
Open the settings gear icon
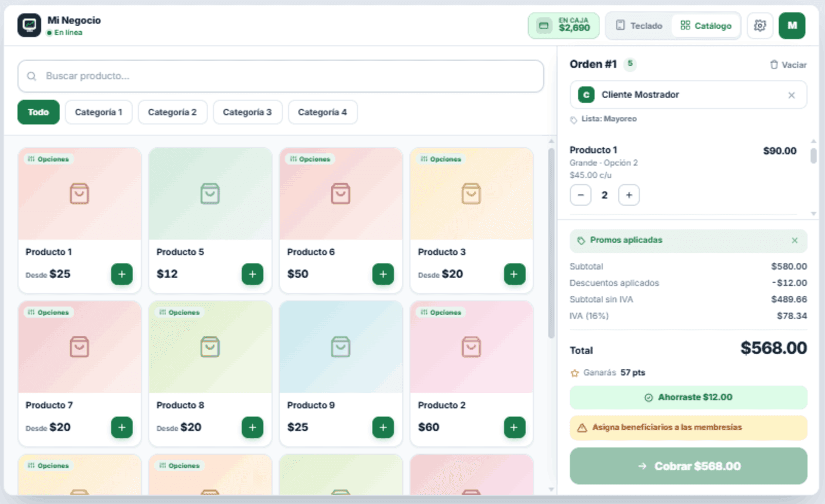point(760,26)
